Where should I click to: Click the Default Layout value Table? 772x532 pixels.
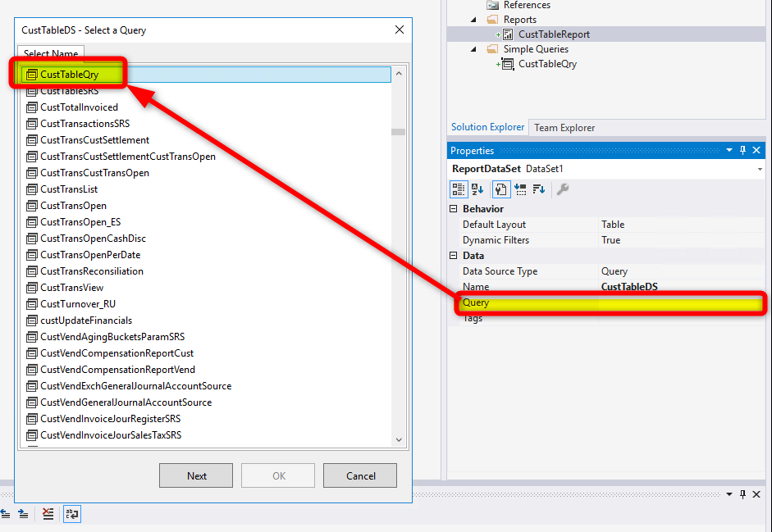point(613,225)
